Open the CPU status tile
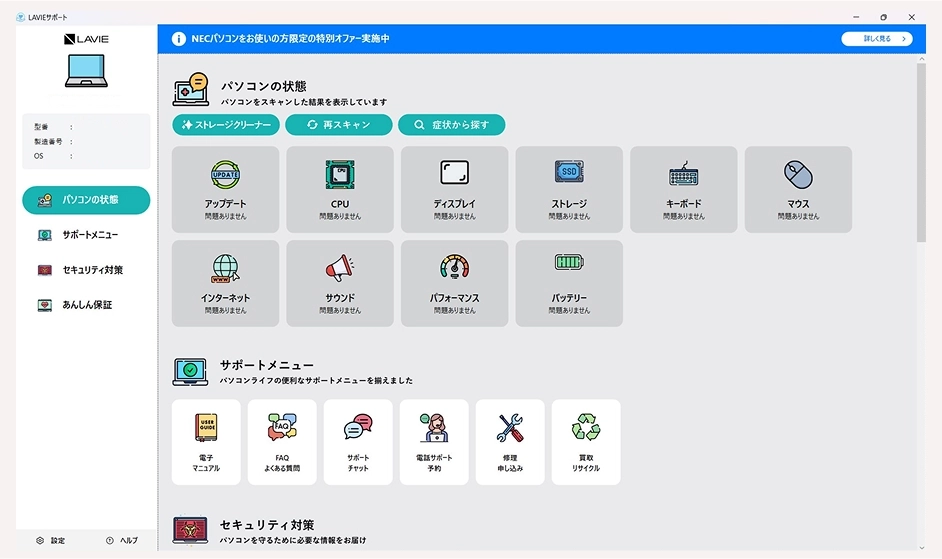The width and height of the screenshot is (942, 559). click(x=340, y=189)
